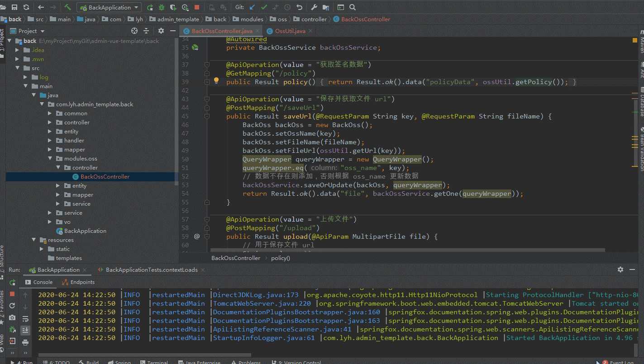Open the Endpoints tab in Run panel
The height and width of the screenshot is (364, 644).
coord(78,282)
